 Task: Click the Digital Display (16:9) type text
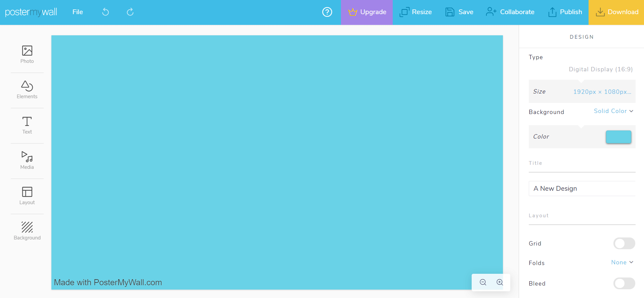pos(601,69)
